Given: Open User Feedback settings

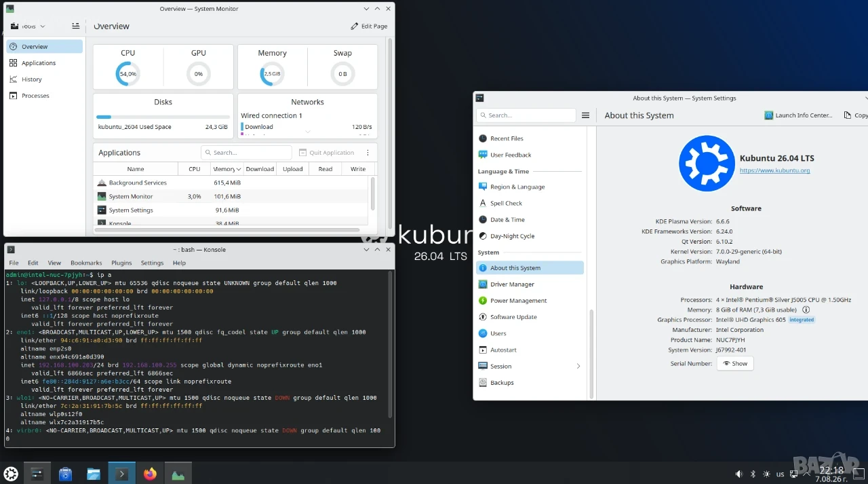Looking at the screenshot, I should pyautogui.click(x=530, y=155).
